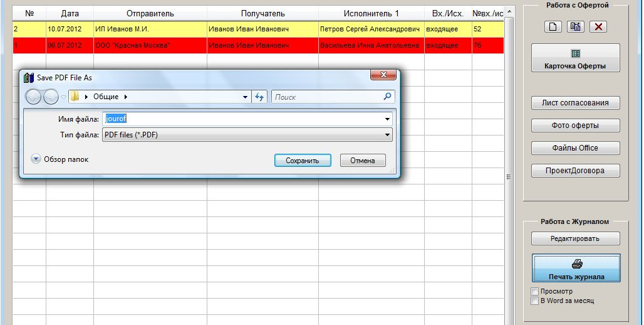Click the № column header
644x325 pixels.
pyautogui.click(x=29, y=14)
